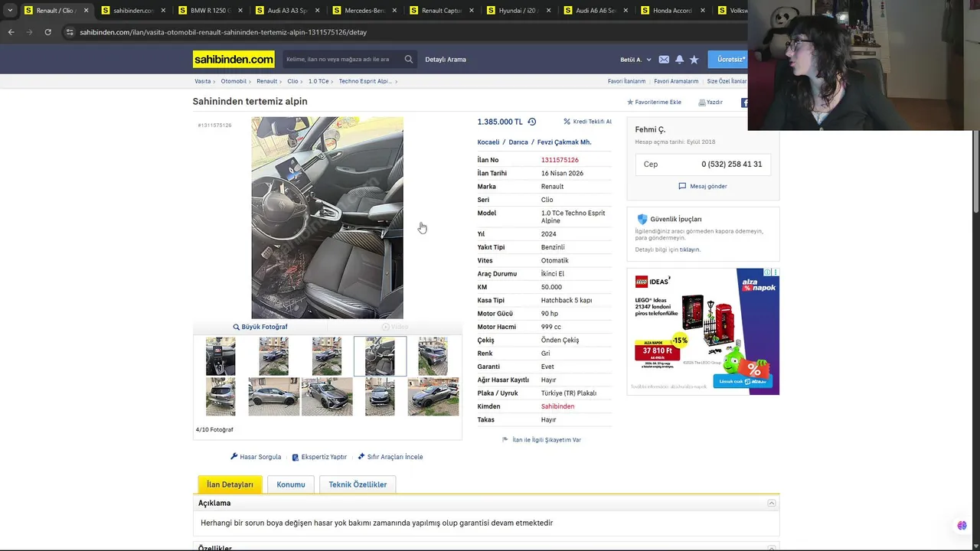Open notifications bell icon

[679, 60]
